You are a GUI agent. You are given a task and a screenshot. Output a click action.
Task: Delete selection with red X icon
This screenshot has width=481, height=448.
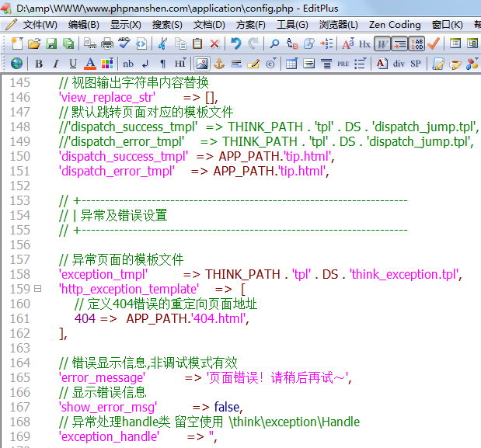214,43
